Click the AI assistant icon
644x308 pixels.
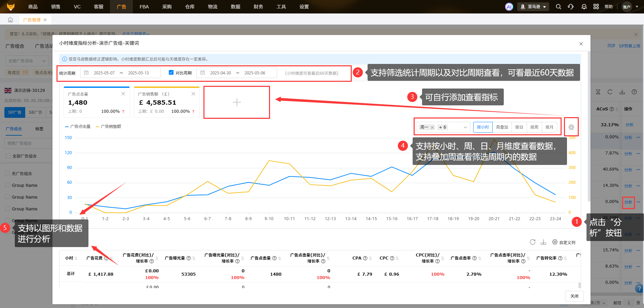pyautogui.click(x=509, y=7)
